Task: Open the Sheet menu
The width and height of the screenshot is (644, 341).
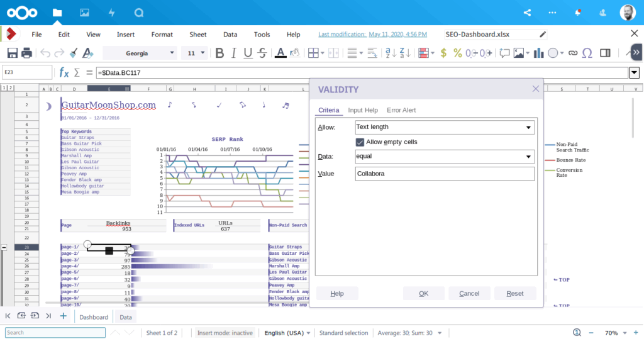Action: pyautogui.click(x=197, y=35)
